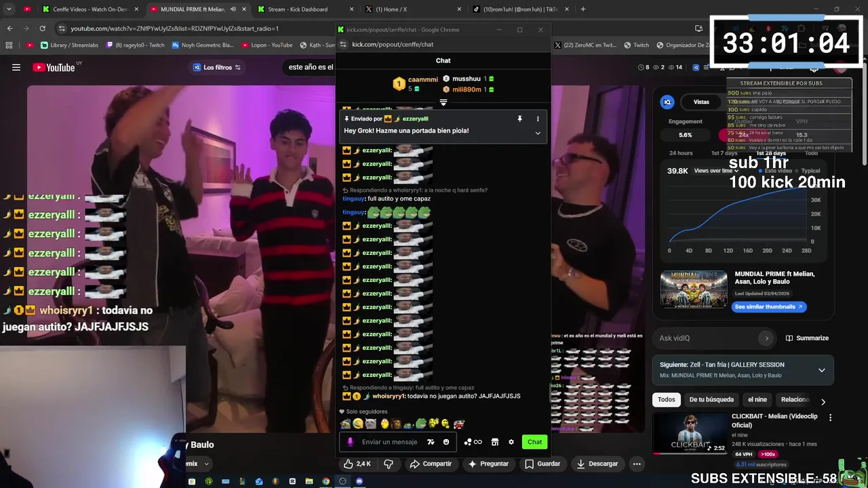The image size is (868, 488).
Task: Click the microphone icon in chat input
Action: tap(350, 442)
